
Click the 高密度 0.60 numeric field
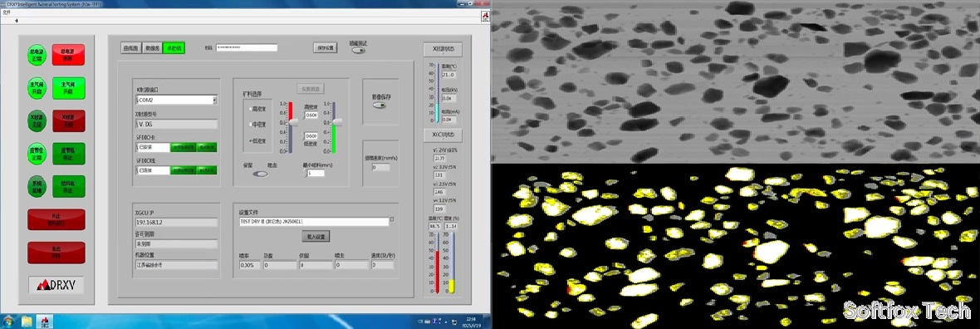311,115
